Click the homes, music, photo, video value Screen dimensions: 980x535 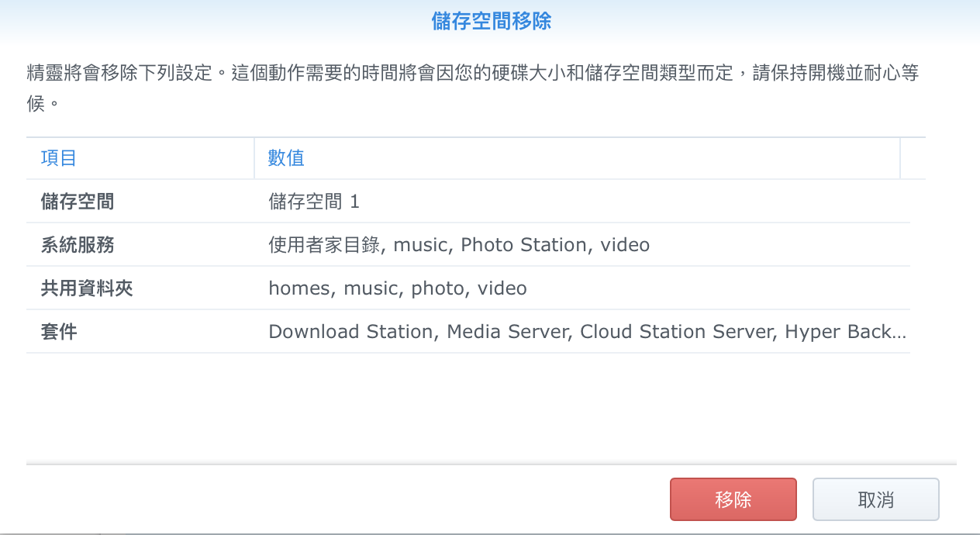pyautogui.click(x=397, y=289)
